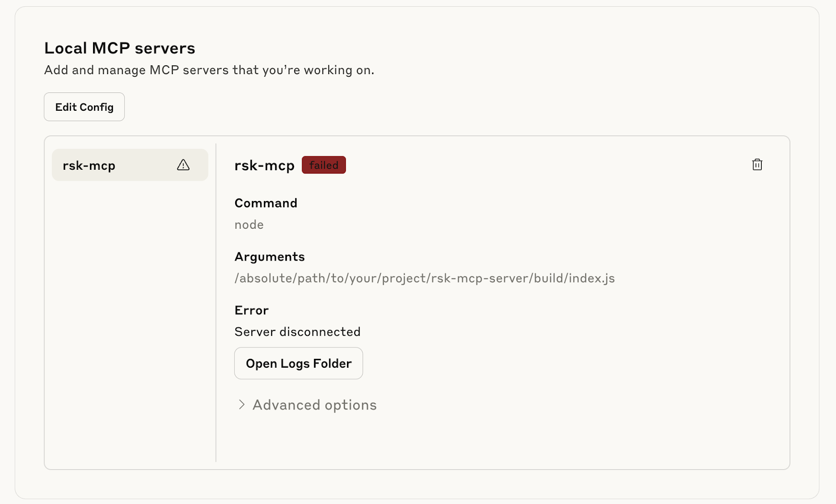Image resolution: width=836 pixels, height=504 pixels.
Task: Click the index.js argument path text
Action: 424,278
